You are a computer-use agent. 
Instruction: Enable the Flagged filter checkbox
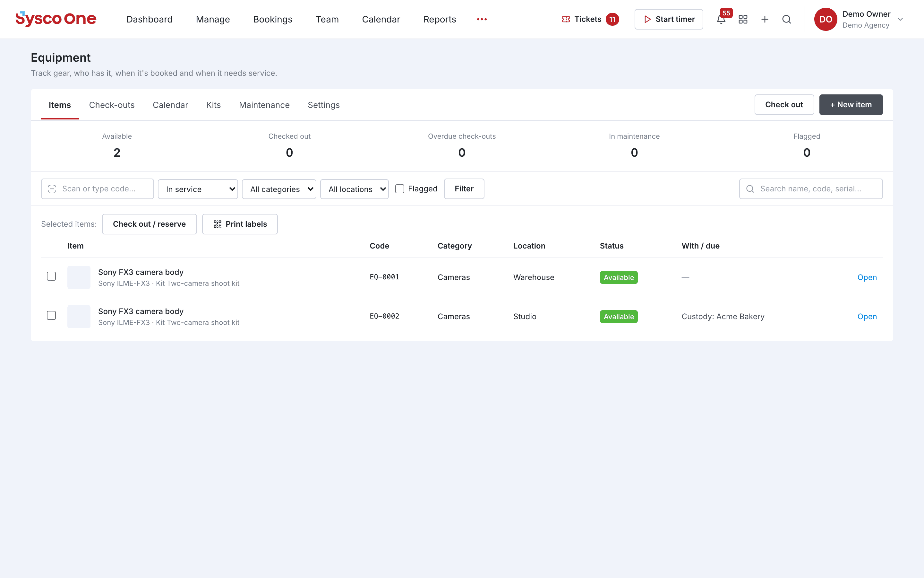399,189
